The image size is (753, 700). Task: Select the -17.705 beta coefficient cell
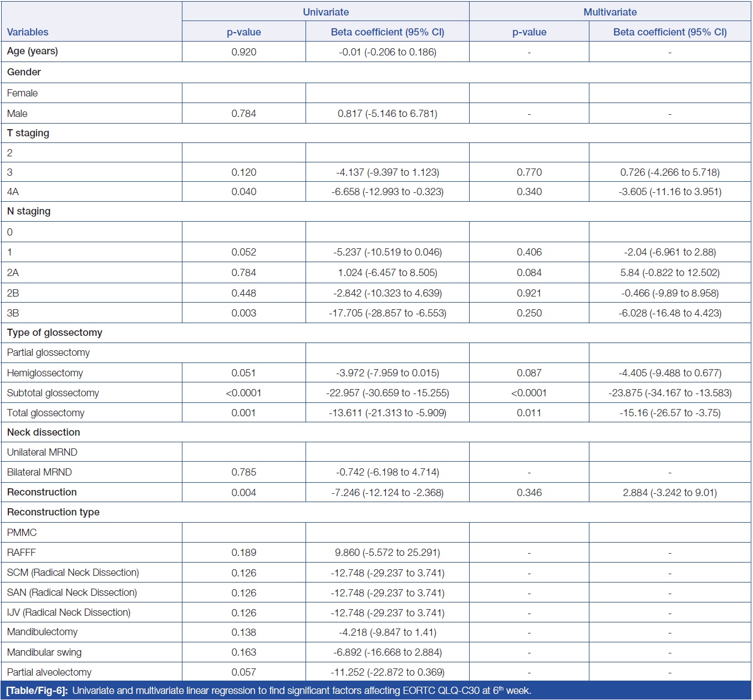click(387, 313)
